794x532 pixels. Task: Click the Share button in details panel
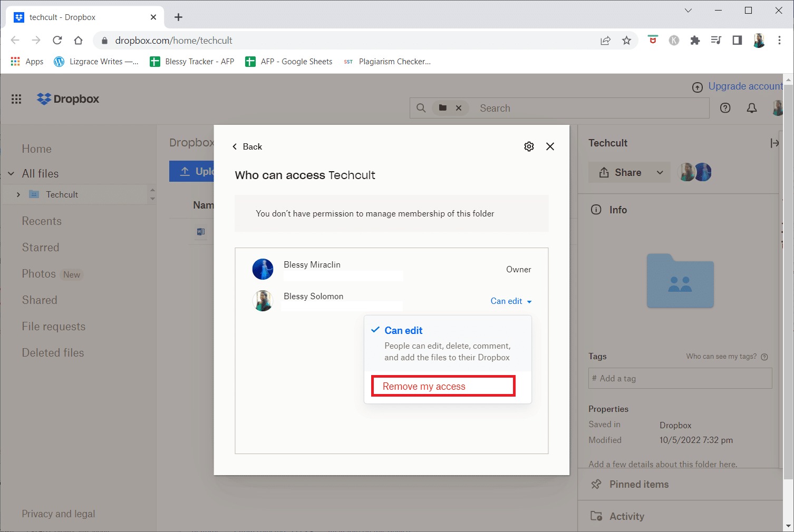621,172
